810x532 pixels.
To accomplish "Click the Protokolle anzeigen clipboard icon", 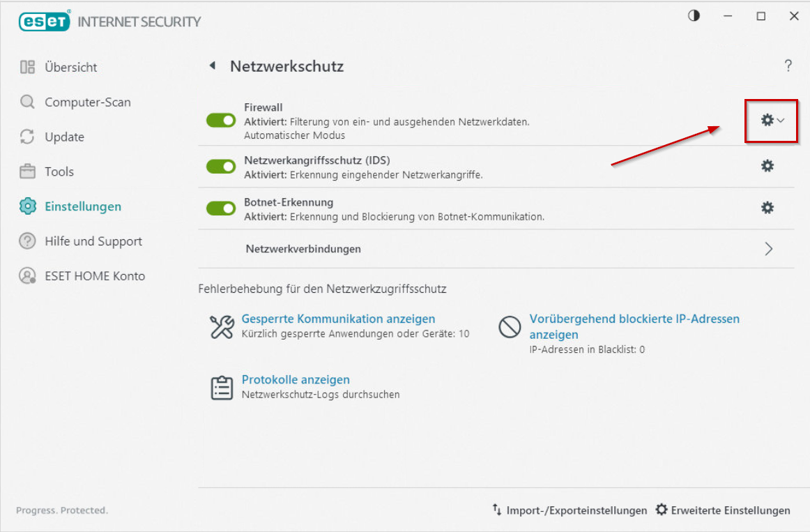I will click(222, 388).
